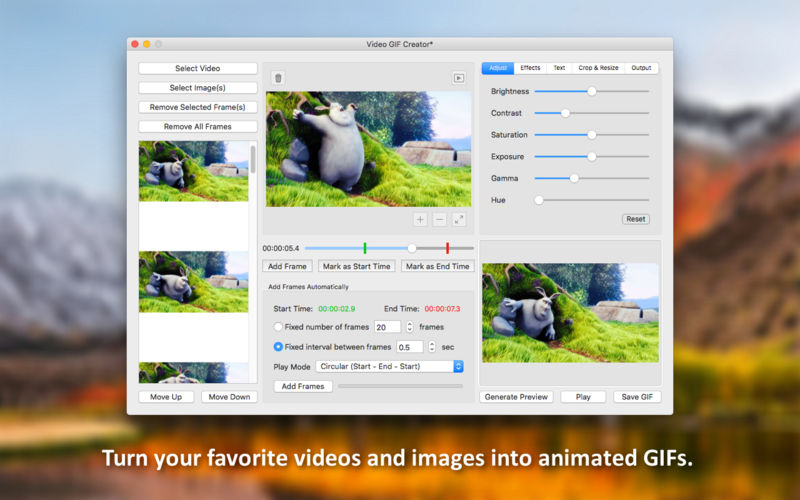Click the play icon above the video preview

coord(458,77)
